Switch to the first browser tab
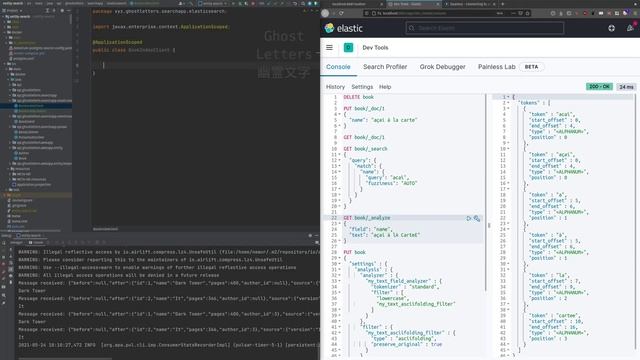This screenshot has height=360, width=640. coord(352,4)
